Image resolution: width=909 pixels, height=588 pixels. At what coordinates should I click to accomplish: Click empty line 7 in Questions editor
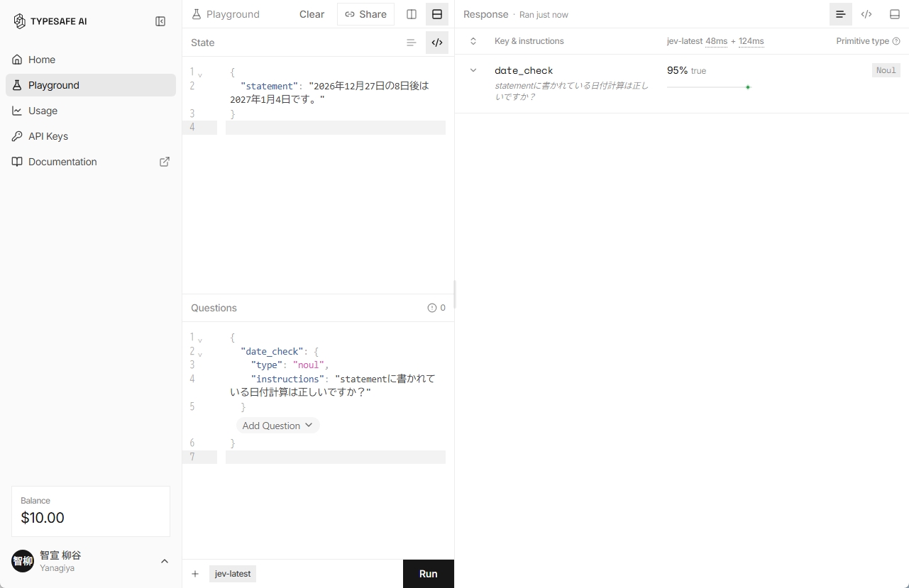(x=335, y=457)
